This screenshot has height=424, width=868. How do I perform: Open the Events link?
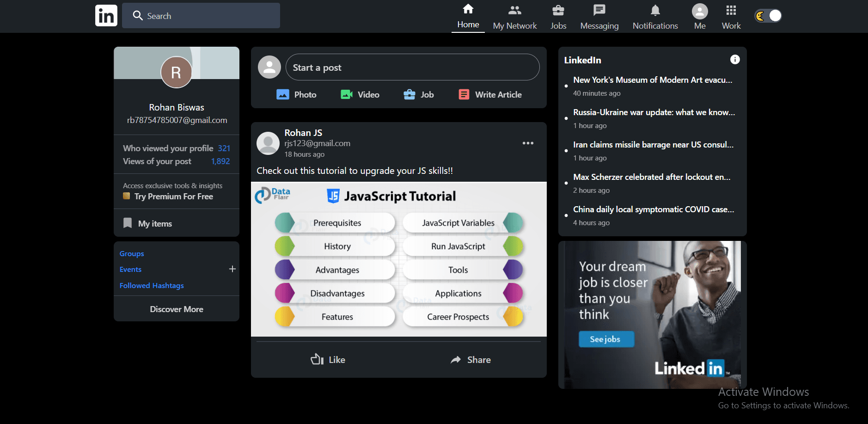(x=130, y=270)
